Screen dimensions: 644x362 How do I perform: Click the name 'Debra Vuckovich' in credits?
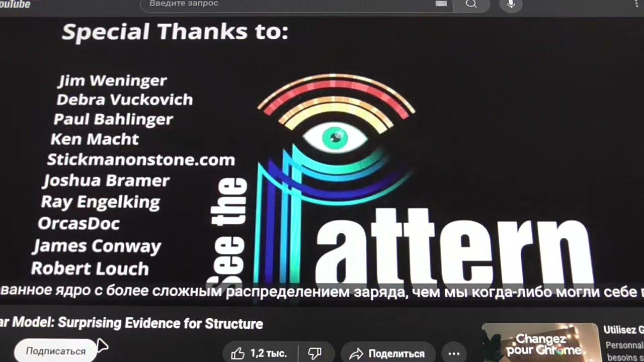click(x=125, y=100)
